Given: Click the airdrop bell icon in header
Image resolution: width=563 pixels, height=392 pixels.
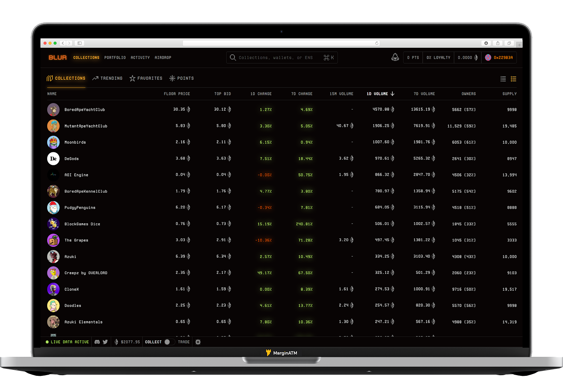Looking at the screenshot, I should [395, 57].
